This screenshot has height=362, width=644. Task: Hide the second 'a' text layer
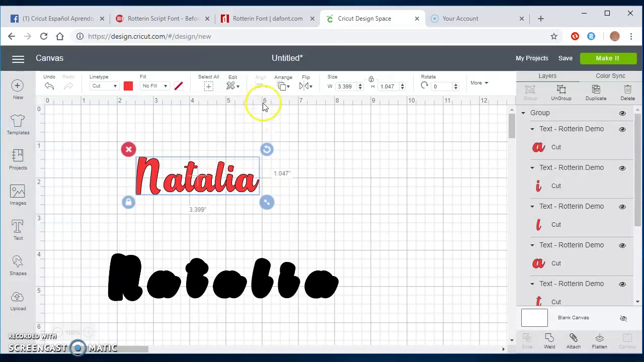(622, 245)
